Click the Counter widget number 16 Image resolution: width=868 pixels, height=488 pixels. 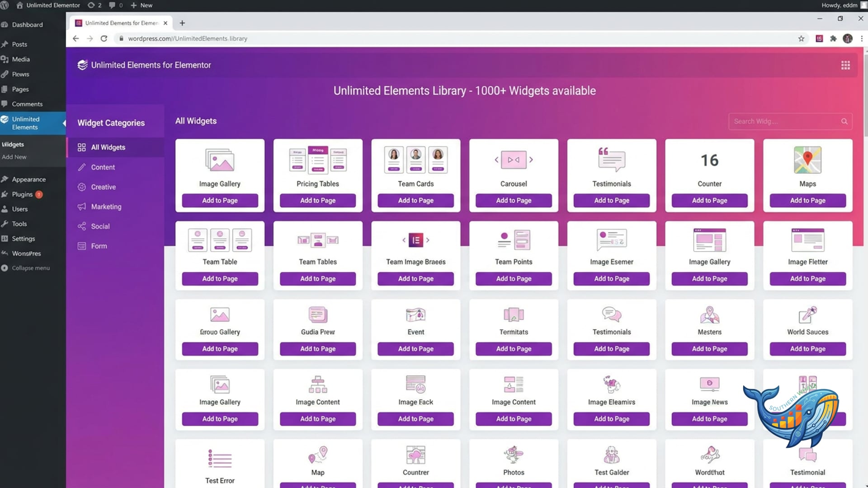pos(709,160)
